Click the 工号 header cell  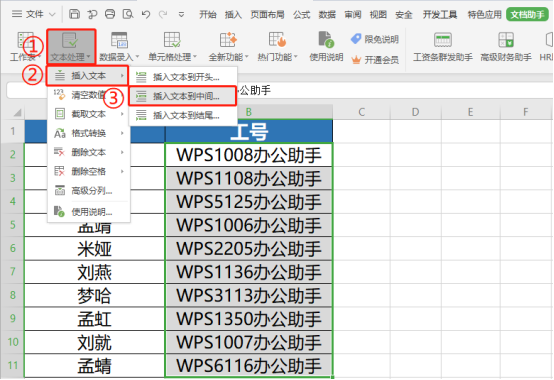pyautogui.click(x=249, y=131)
